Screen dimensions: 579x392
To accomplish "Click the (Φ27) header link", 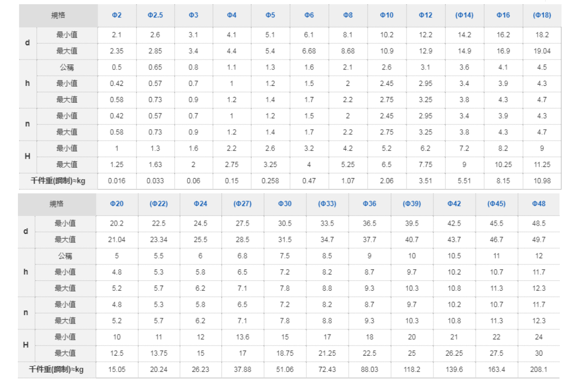I will coord(243,203).
